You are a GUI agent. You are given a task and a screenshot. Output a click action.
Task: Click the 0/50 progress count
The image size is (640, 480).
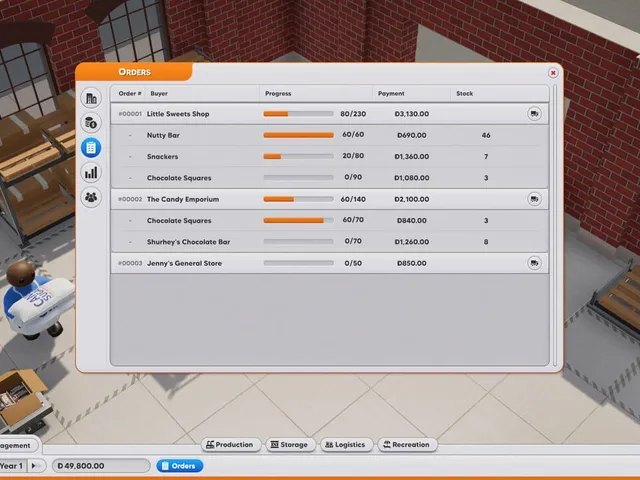(353, 263)
